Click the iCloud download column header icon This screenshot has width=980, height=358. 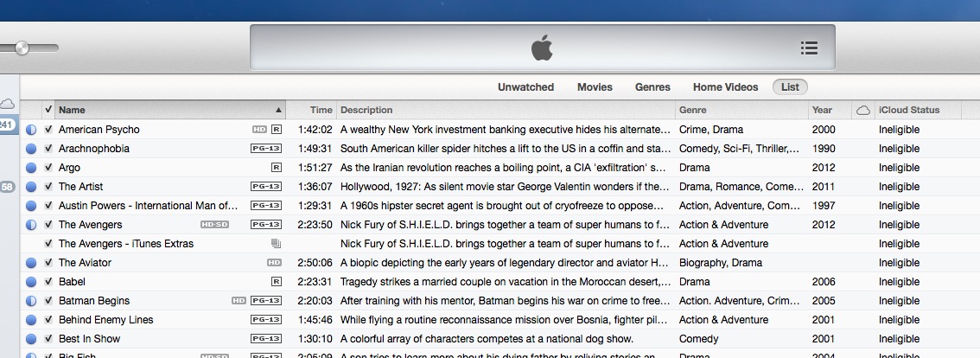coord(863,110)
